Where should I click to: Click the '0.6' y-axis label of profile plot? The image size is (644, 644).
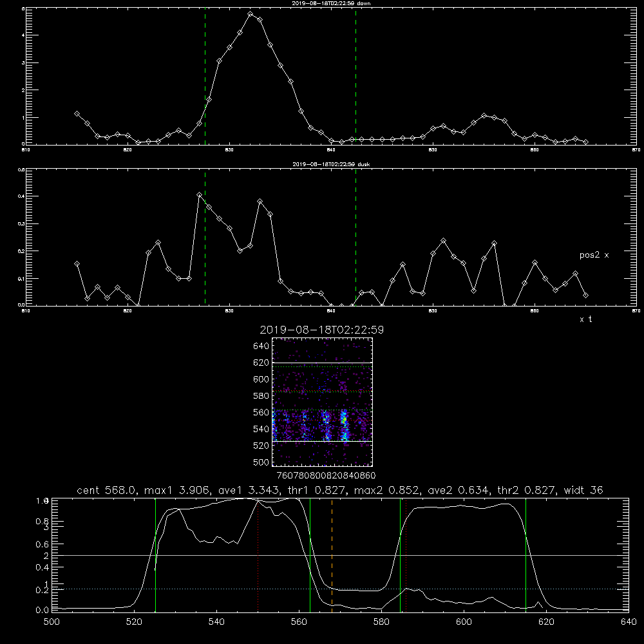[43, 544]
